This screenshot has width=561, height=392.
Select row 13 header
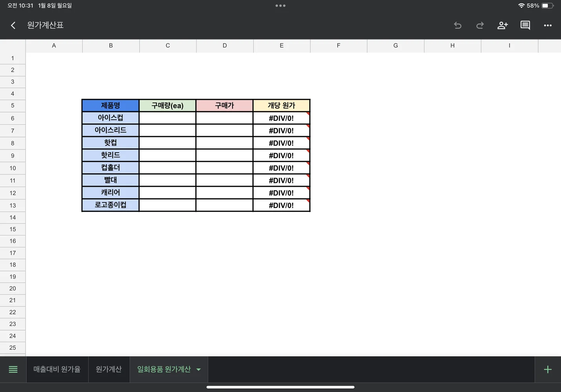point(13,205)
